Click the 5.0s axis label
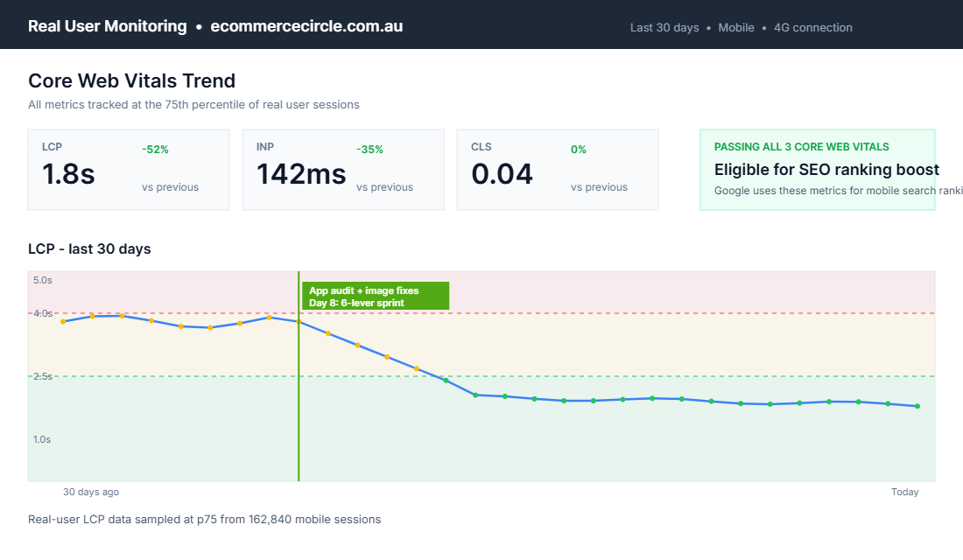 tap(42, 280)
